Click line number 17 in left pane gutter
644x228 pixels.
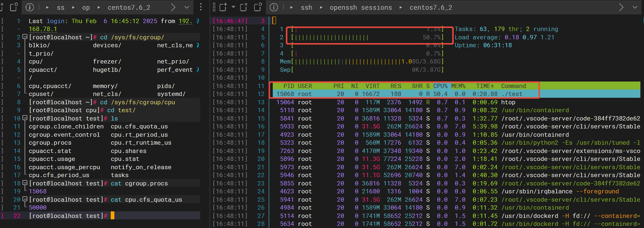tap(17, 175)
